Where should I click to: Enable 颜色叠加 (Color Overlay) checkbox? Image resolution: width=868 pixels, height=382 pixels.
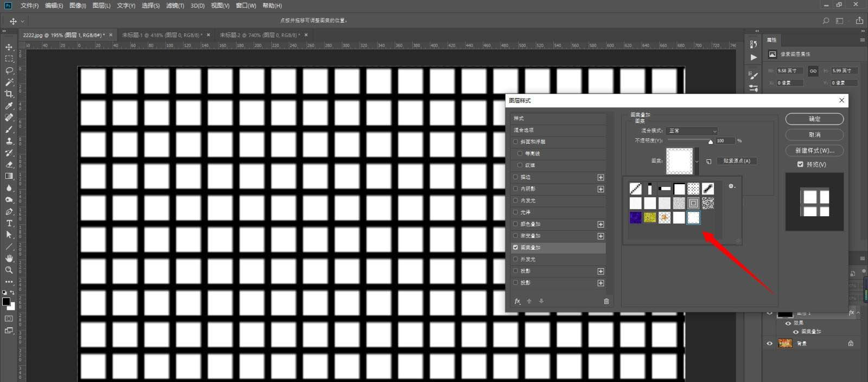click(515, 224)
